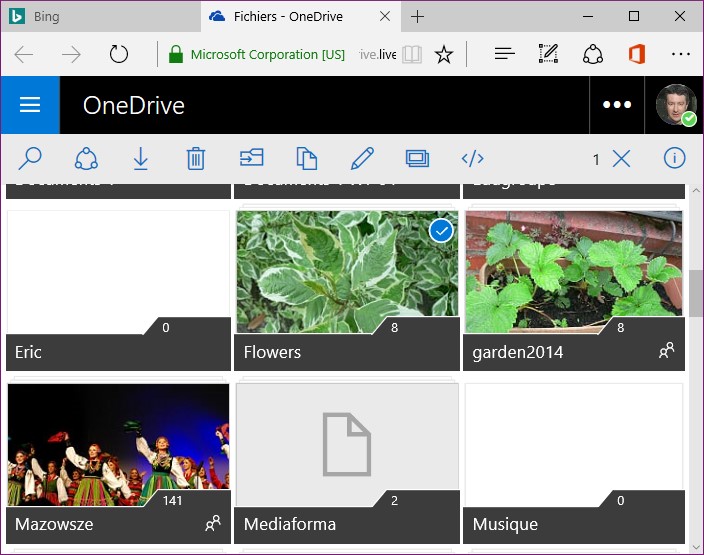704x555 pixels.
Task: Click the OneDrive search magnifier icon
Action: [x=30, y=158]
